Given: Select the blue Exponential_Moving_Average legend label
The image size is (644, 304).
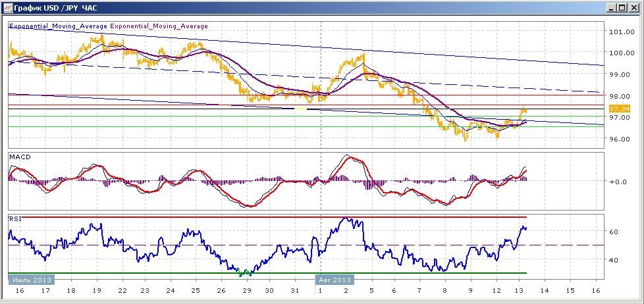Looking at the screenshot, I should 59,26.
